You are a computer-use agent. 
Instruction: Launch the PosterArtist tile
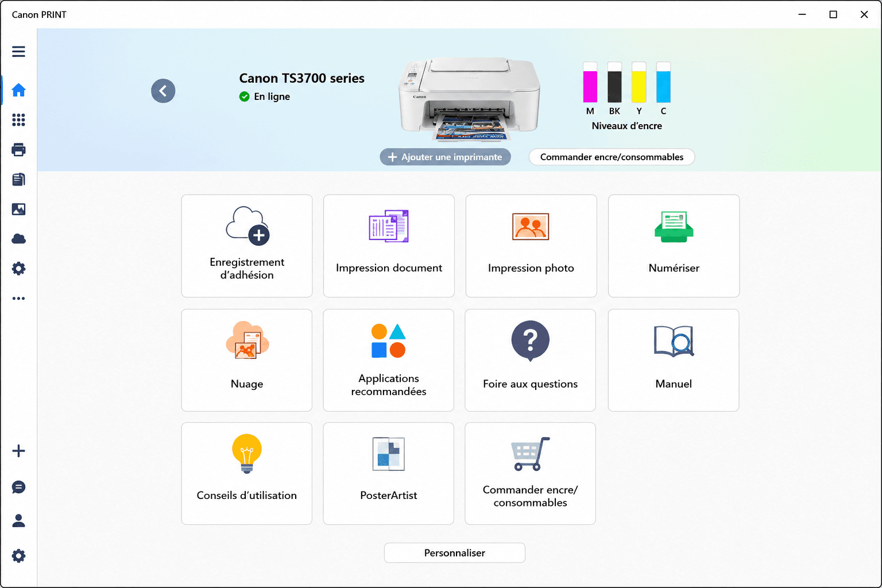point(389,474)
